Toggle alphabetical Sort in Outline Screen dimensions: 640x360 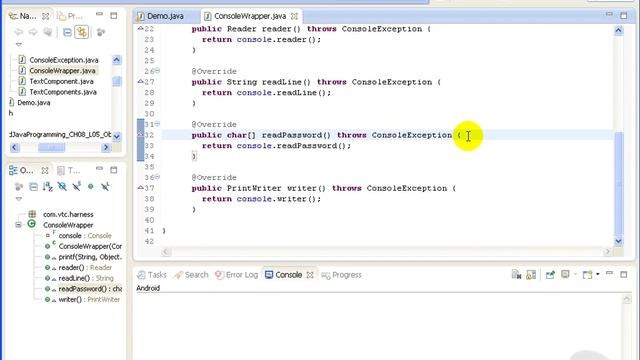pos(48,187)
